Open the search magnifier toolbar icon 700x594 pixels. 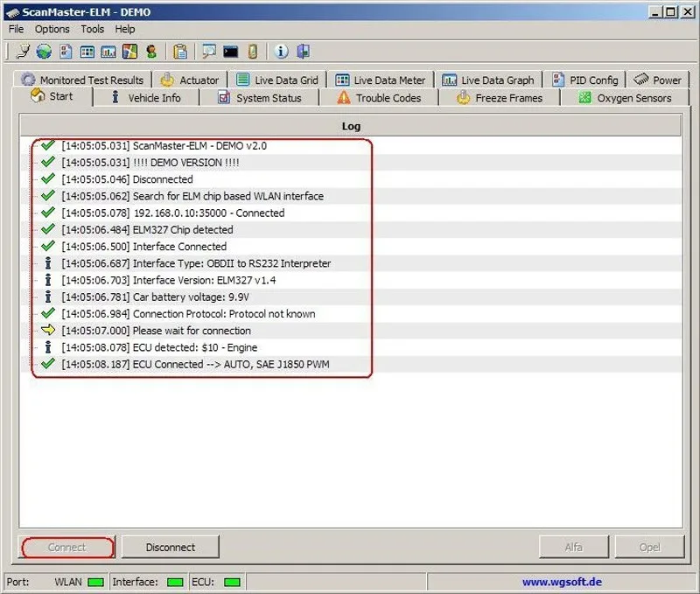(x=208, y=51)
